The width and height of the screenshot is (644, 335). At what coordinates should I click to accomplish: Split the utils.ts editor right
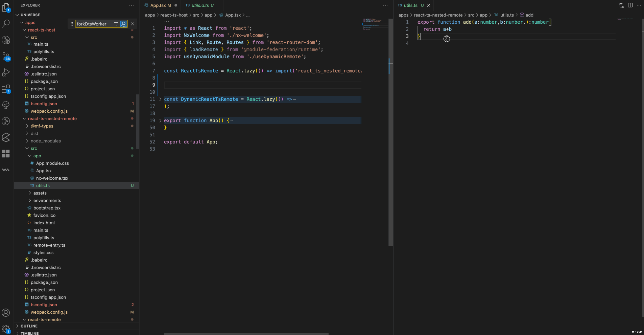[x=630, y=5]
